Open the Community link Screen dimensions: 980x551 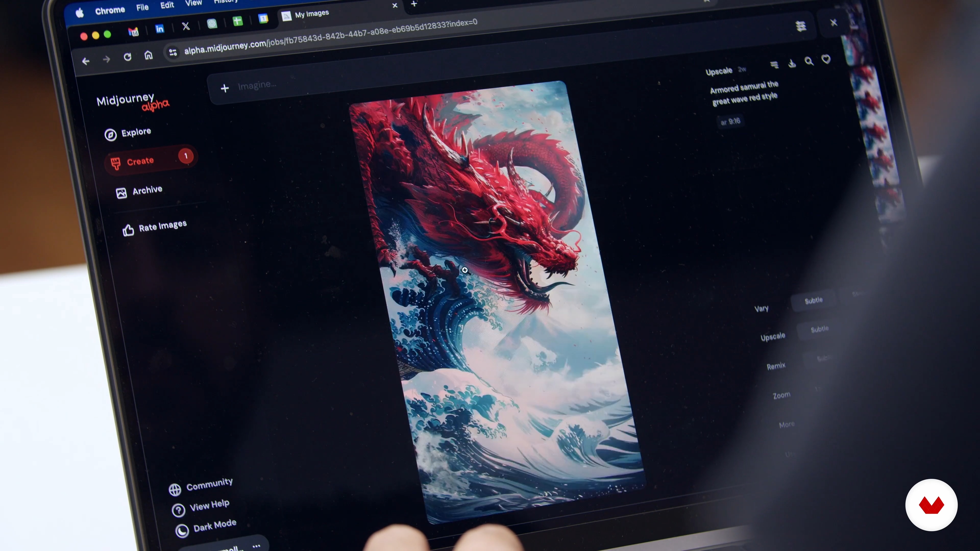pyautogui.click(x=201, y=486)
